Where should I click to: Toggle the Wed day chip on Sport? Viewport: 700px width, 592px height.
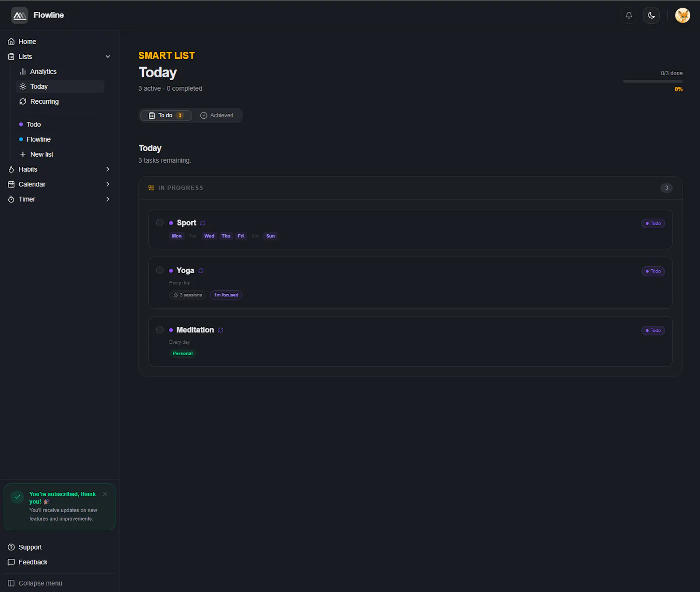209,236
